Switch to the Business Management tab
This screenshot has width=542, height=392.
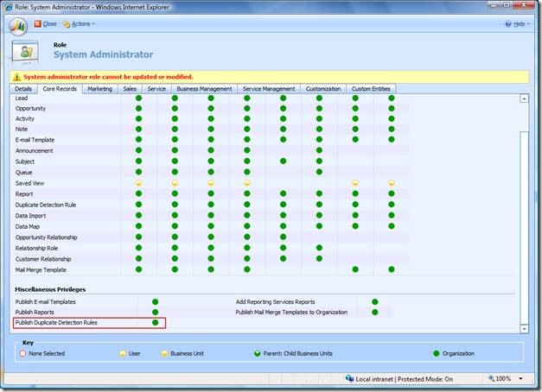point(204,89)
